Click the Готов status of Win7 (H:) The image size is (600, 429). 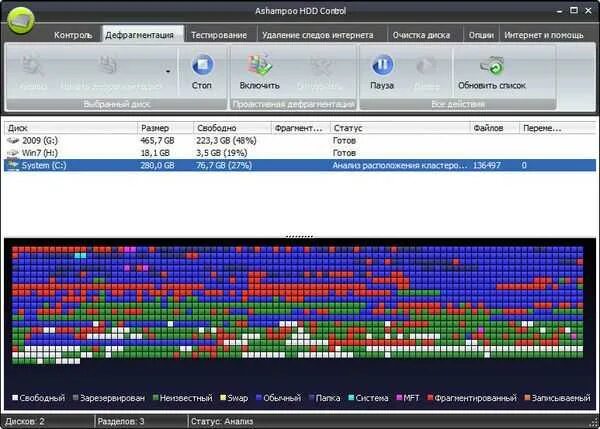[344, 153]
